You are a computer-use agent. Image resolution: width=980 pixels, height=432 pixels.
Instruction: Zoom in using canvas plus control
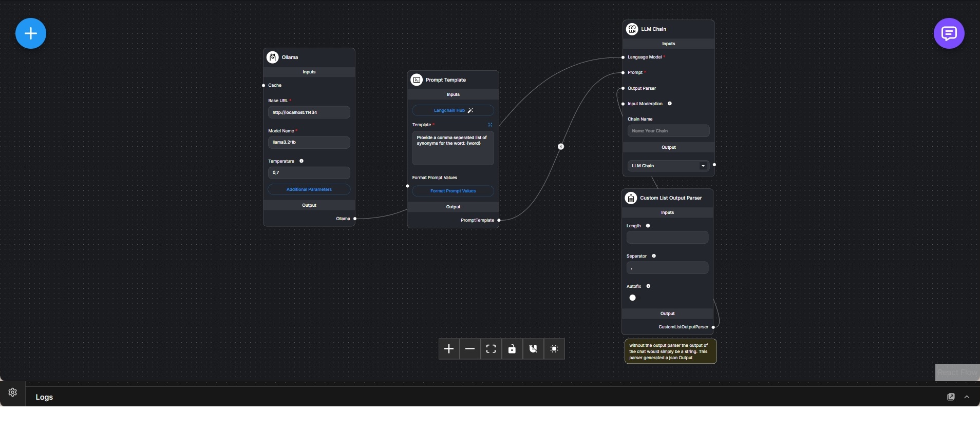pos(449,349)
